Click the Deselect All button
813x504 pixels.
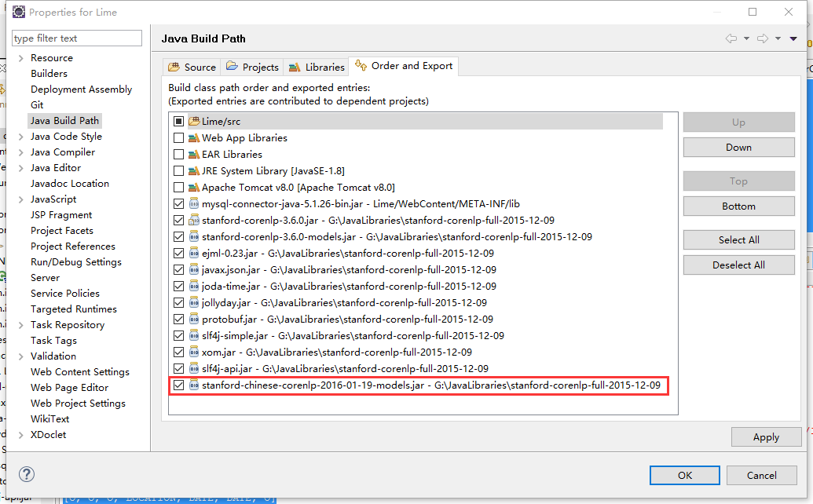738,265
